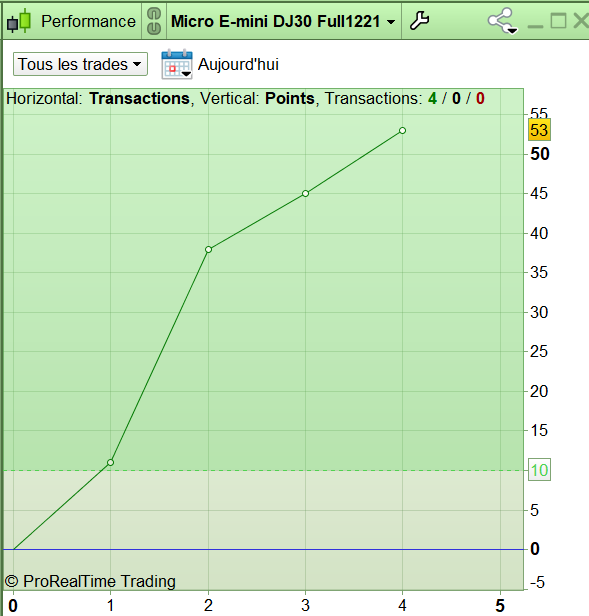Click the red losing transactions count 0
The height and width of the screenshot is (616, 589).
[480, 98]
